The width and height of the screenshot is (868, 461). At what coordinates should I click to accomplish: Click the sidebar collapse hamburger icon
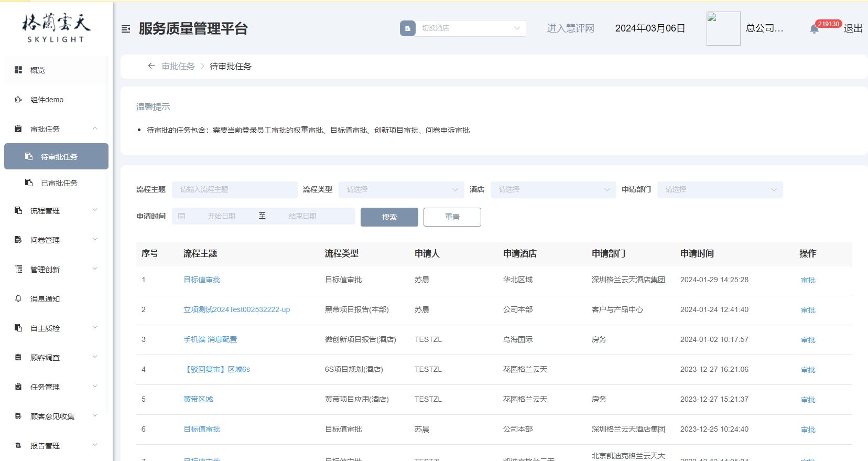pos(126,29)
